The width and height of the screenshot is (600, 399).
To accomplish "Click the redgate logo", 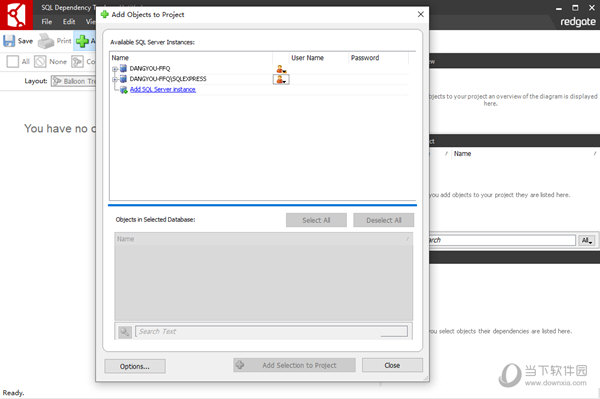I will [x=578, y=22].
